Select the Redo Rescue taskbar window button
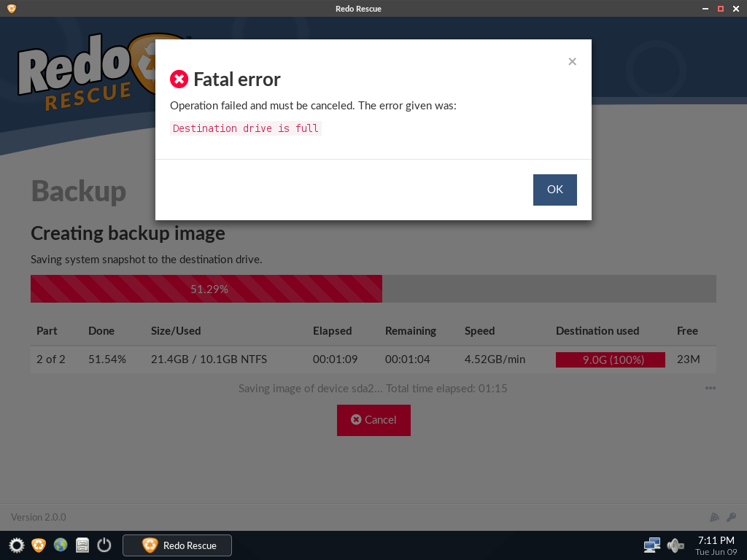 (177, 545)
